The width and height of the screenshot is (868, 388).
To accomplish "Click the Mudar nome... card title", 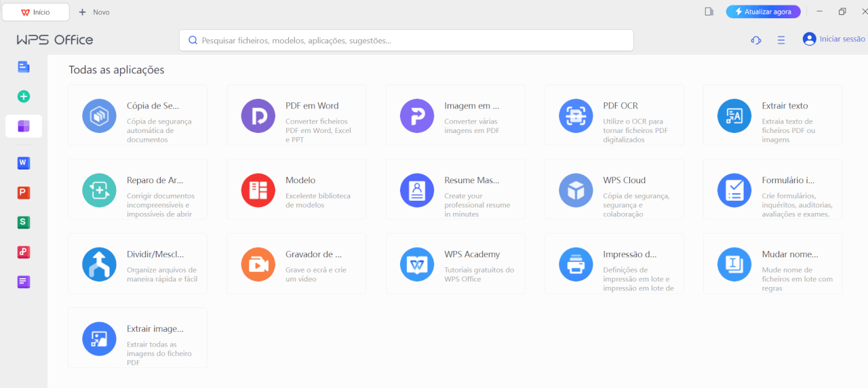I will point(790,254).
